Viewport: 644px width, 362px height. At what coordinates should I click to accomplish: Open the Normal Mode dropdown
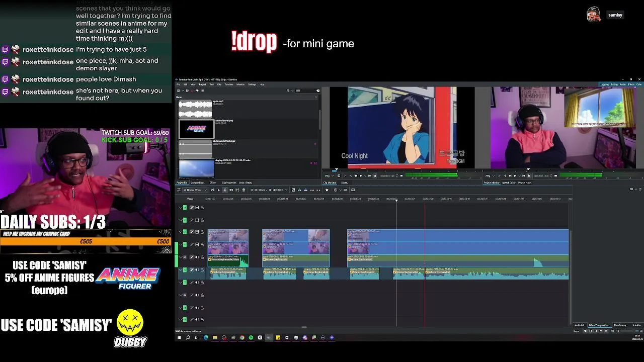195,190
